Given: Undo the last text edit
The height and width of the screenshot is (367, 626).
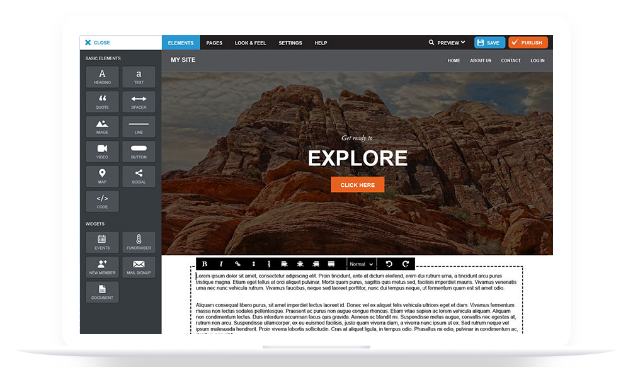Looking at the screenshot, I should click(x=389, y=264).
